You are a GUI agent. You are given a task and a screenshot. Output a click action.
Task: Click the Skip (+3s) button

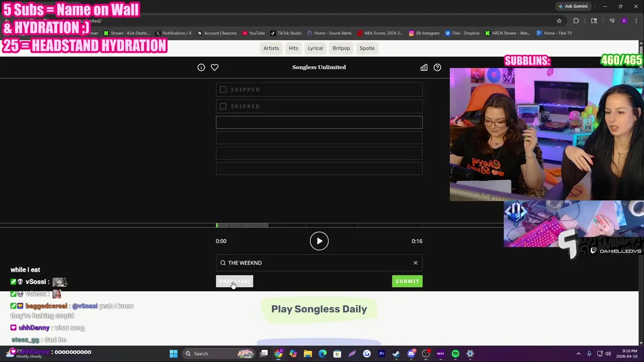pyautogui.click(x=234, y=281)
